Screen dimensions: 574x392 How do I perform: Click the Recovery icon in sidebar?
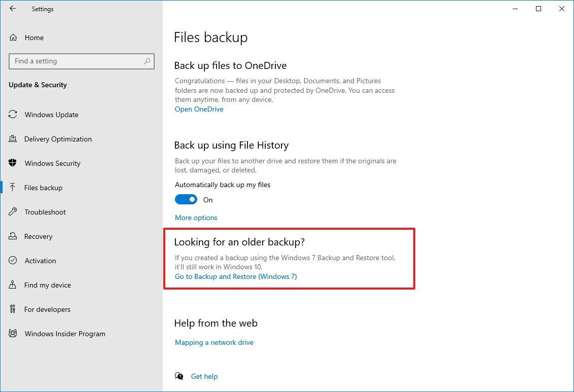click(x=13, y=236)
